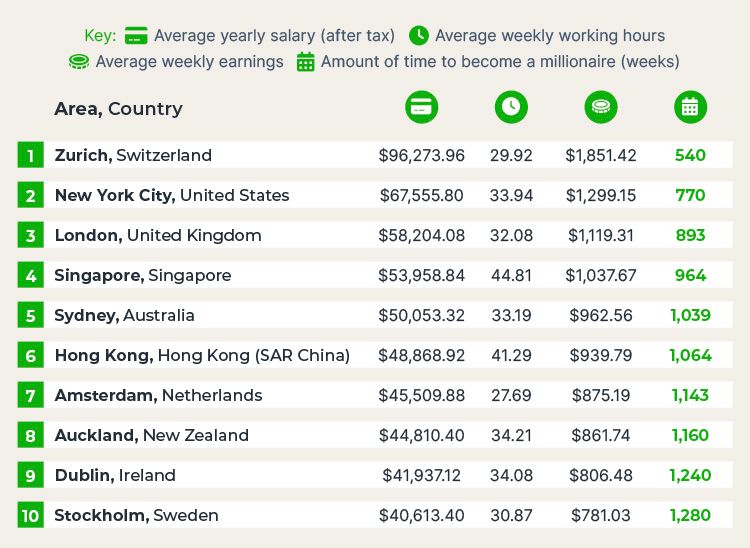This screenshot has width=750, height=548.
Task: Click the credit card salary icon in header
Action: pos(421,107)
